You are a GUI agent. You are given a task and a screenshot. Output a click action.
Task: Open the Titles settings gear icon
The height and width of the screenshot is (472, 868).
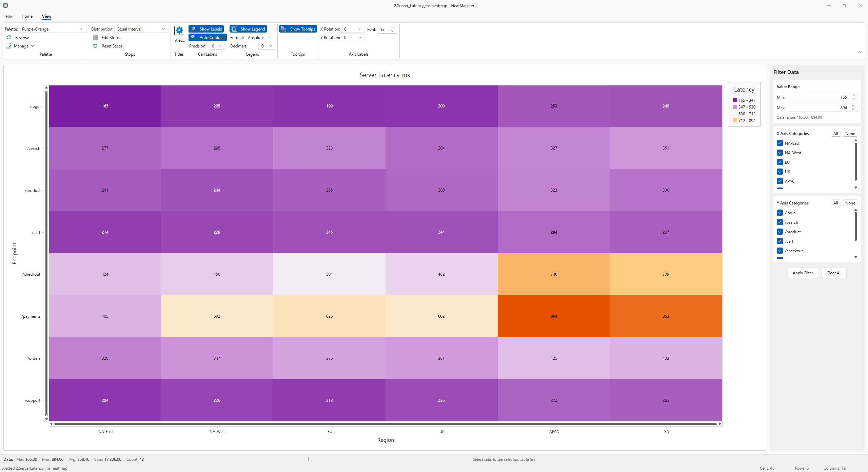tap(179, 31)
